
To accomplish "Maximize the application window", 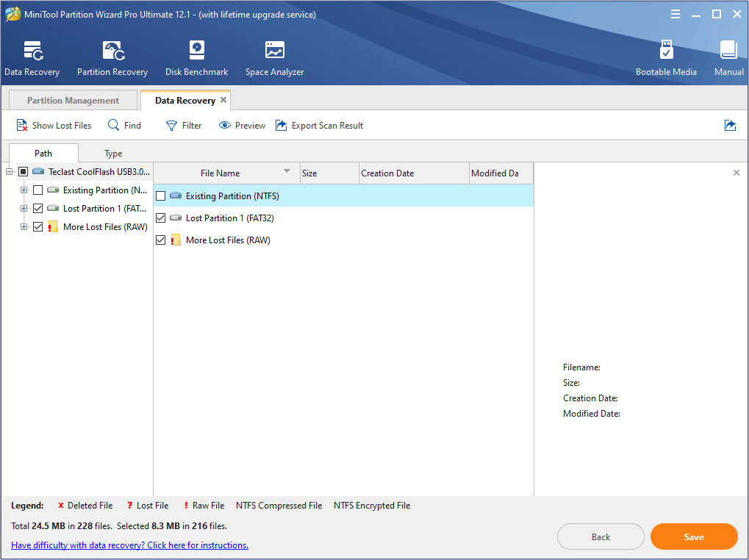I will pyautogui.click(x=717, y=14).
